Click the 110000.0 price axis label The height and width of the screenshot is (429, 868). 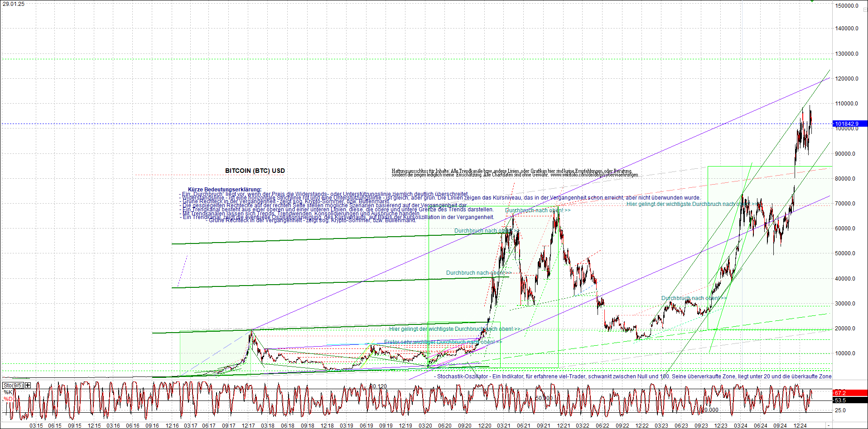point(847,104)
